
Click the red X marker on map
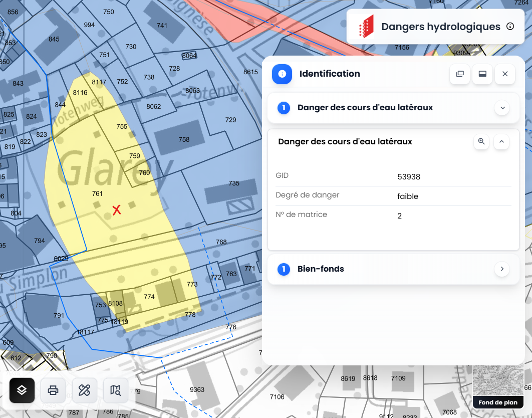117,210
